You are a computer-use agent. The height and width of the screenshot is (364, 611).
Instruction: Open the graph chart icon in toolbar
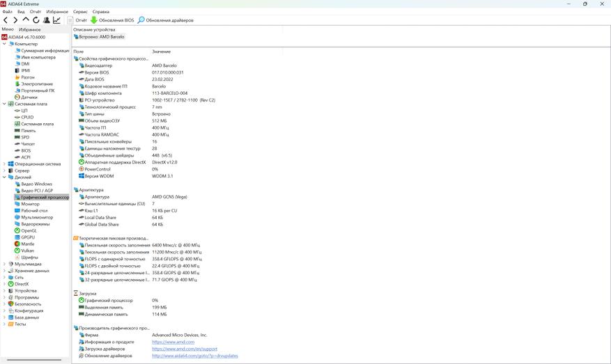[56, 20]
